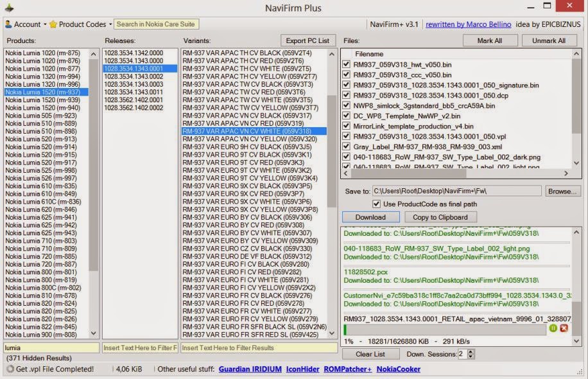Decrease Down. Sessions with down arrow
The height and width of the screenshot is (379, 588).
point(471,357)
